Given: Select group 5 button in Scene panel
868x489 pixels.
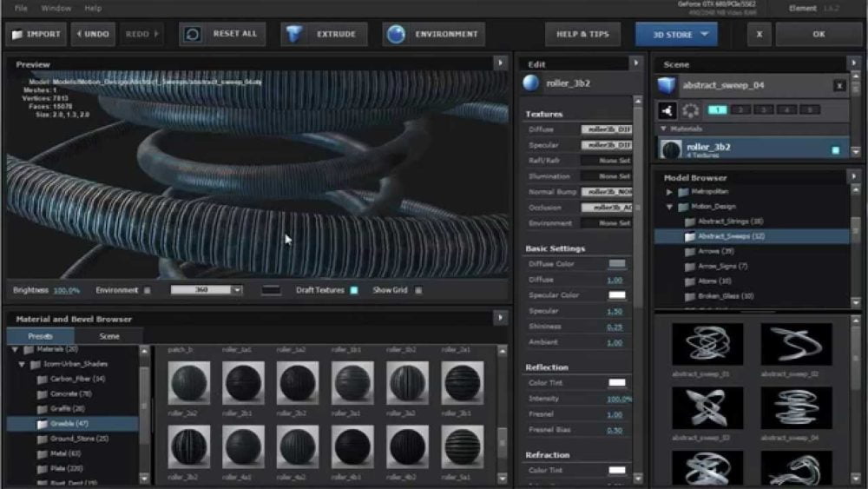Looking at the screenshot, I should (809, 110).
